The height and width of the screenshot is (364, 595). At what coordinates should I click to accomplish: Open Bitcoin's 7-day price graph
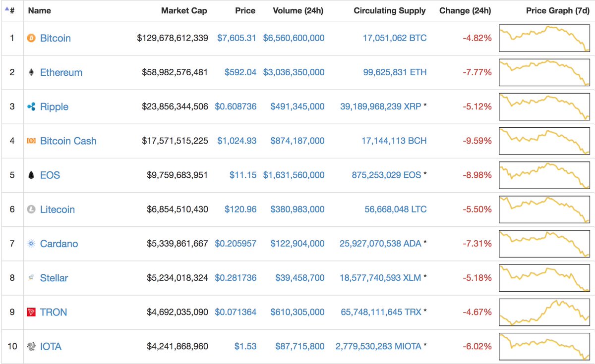coord(544,38)
